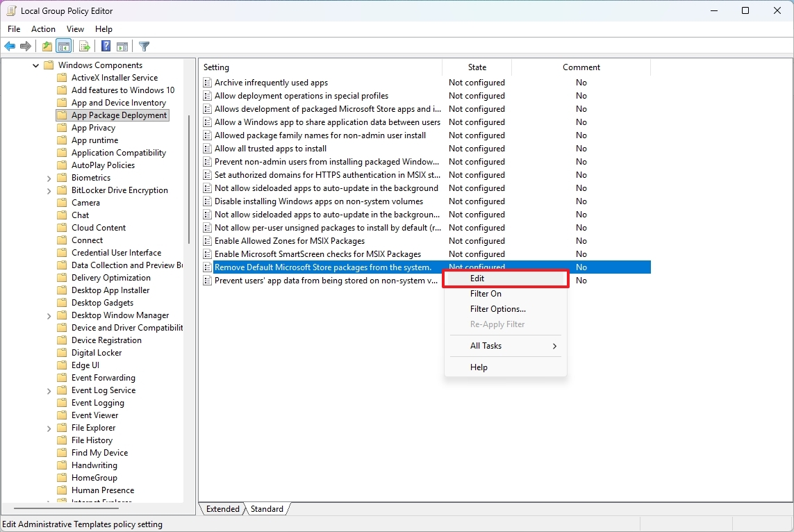
Task: Open All Tasks submenu entry
Action: pyautogui.click(x=486, y=345)
